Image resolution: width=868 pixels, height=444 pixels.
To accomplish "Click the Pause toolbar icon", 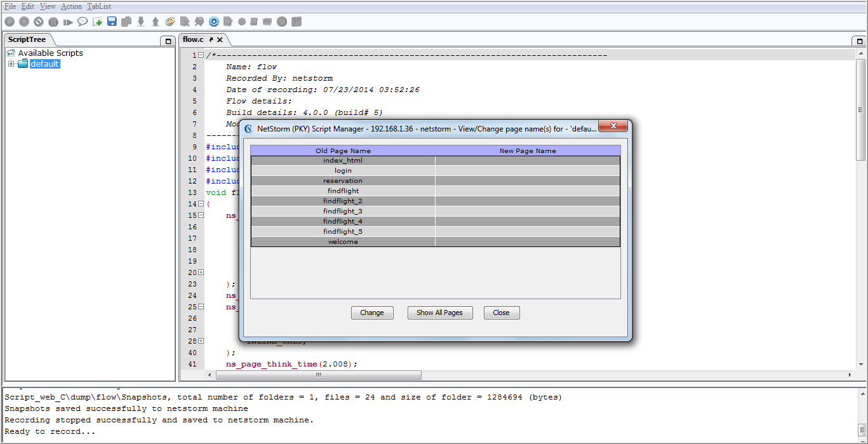I will point(53,22).
